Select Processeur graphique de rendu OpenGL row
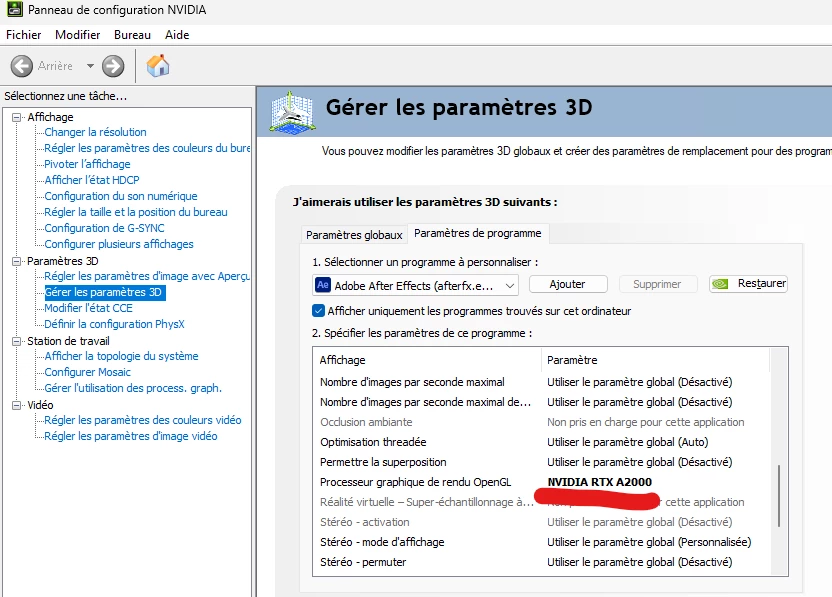This screenshot has width=832, height=597. tap(541, 482)
